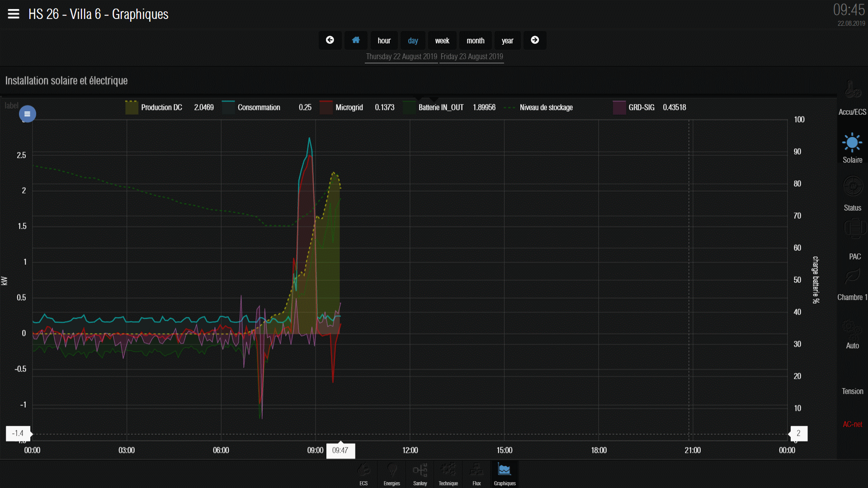Click the 18:00 time axis label
This screenshot has height=488, width=868.
599,450
